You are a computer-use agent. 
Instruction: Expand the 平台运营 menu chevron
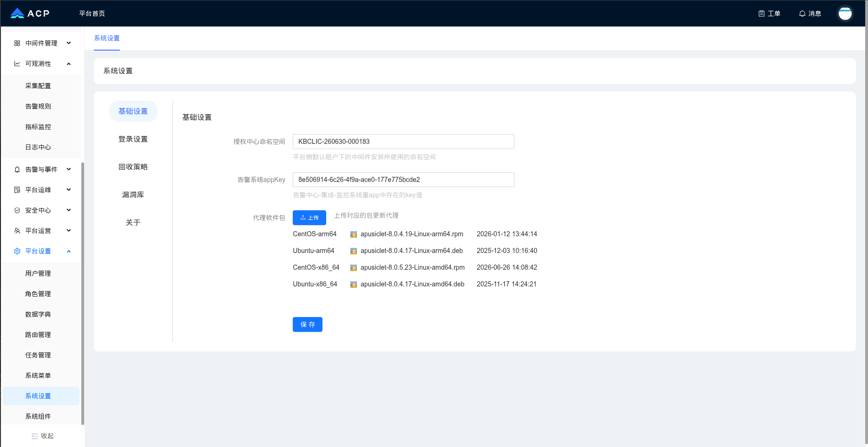click(69, 231)
